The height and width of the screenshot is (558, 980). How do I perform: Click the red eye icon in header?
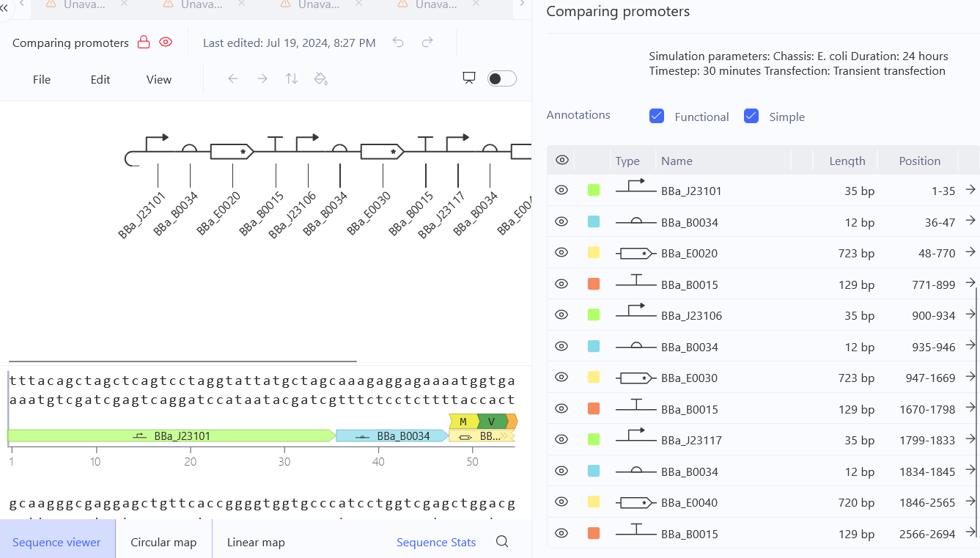click(x=166, y=43)
